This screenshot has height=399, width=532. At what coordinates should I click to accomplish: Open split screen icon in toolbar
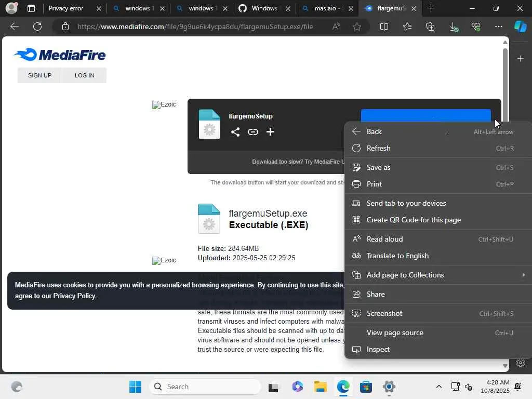pos(384,26)
